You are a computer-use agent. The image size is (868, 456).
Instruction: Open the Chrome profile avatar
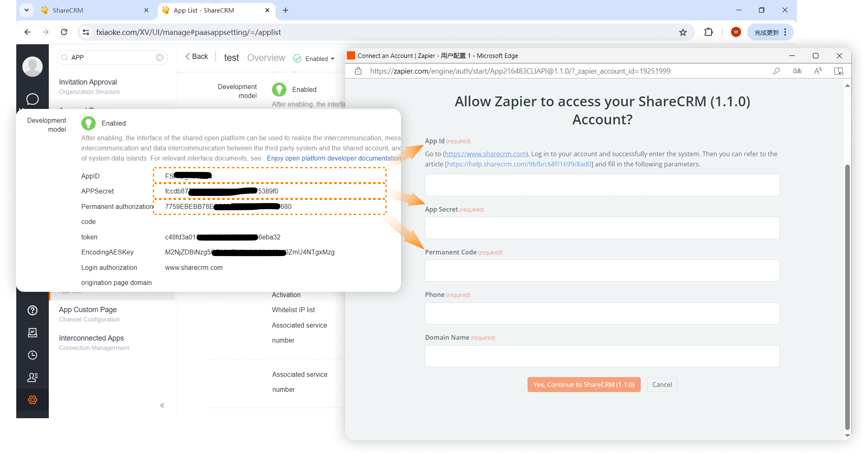(x=736, y=32)
